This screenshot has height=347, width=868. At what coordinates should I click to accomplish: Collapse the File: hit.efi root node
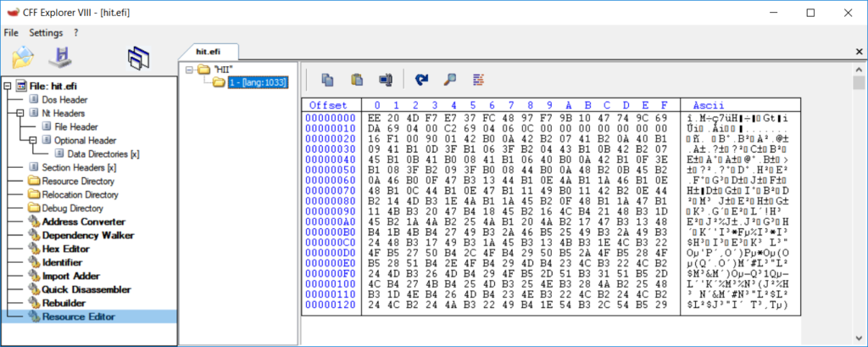7,86
